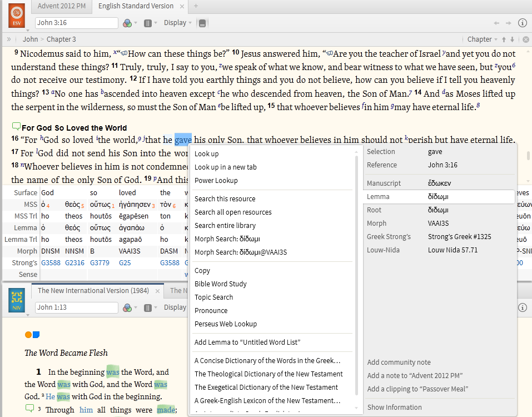
Task: Click Chapter 3 in the locator breadcrumb
Action: [61, 39]
